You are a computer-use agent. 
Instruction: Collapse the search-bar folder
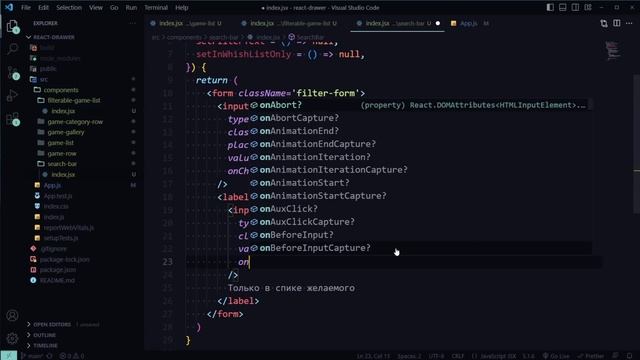[x=62, y=164]
